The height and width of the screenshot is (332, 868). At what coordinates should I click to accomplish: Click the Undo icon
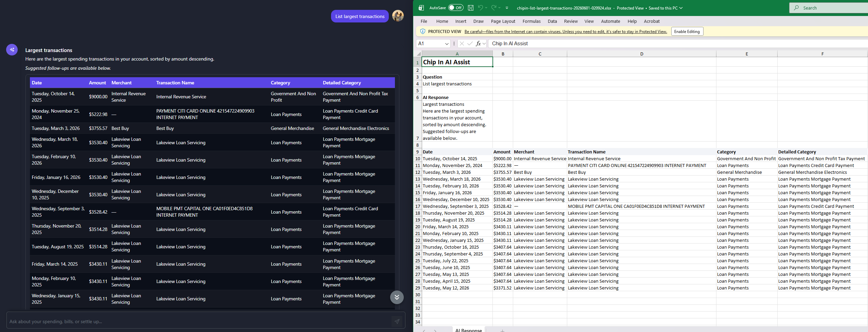tap(480, 8)
